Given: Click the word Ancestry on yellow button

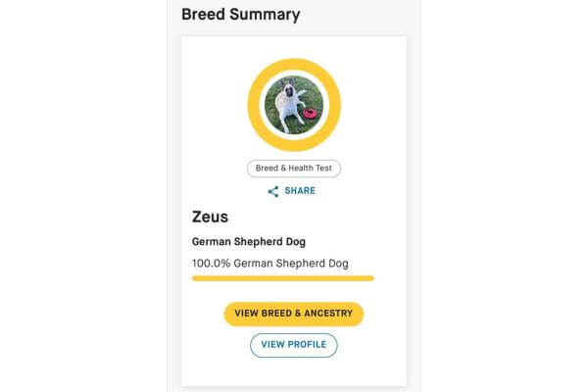Looking at the screenshot, I should [x=328, y=314].
